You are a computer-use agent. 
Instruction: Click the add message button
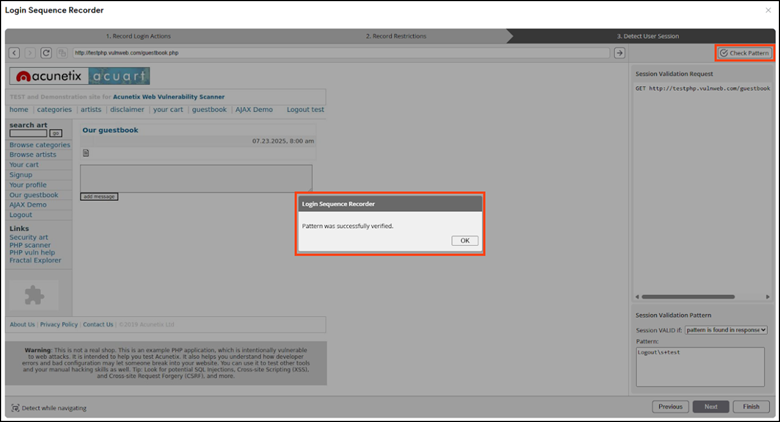pos(99,197)
